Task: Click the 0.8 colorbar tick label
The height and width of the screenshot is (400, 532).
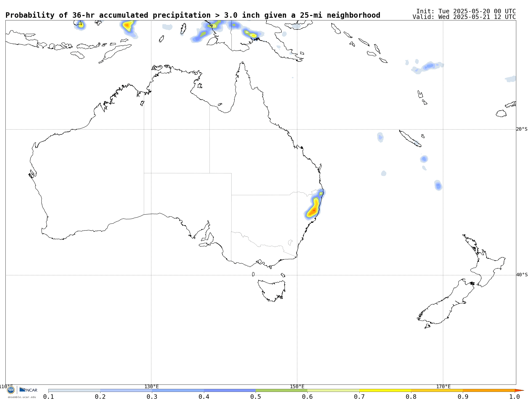Action: pyautogui.click(x=411, y=397)
